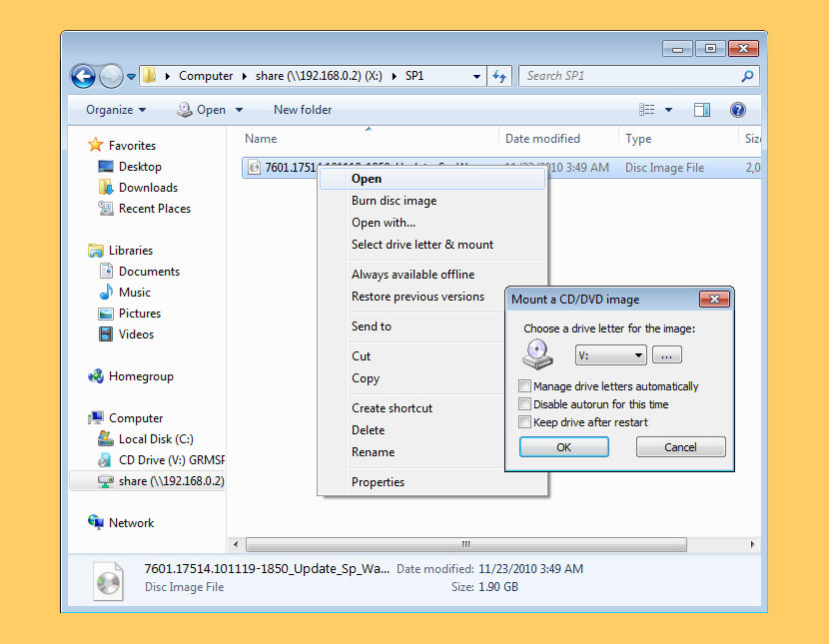Check Disable autorun for this time
The image size is (829, 644).
[524, 403]
